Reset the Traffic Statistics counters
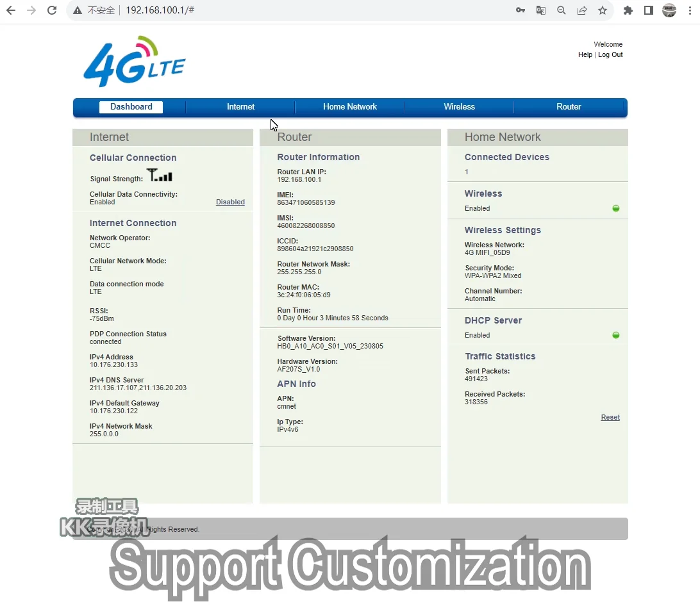Image resolution: width=700 pixels, height=615 pixels. pyautogui.click(x=610, y=417)
